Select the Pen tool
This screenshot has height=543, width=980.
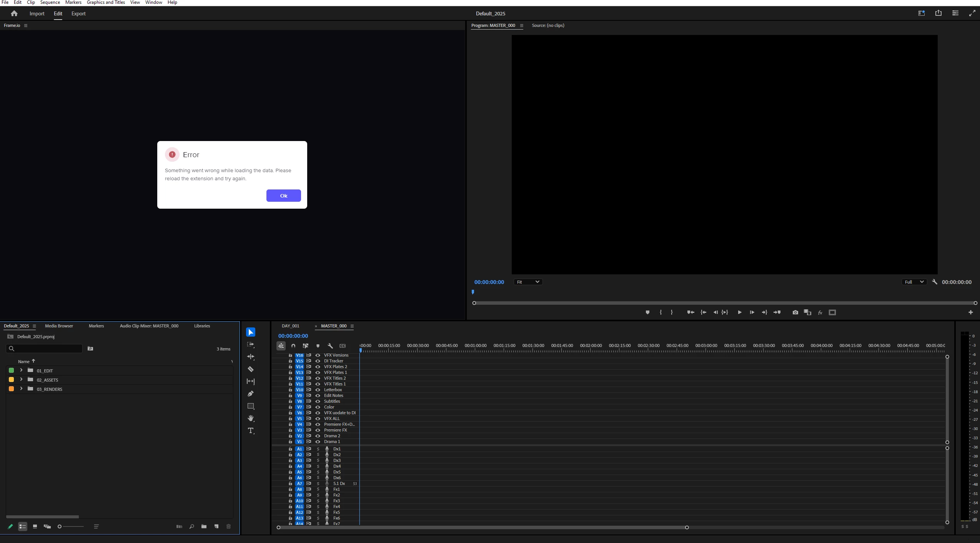pos(251,394)
